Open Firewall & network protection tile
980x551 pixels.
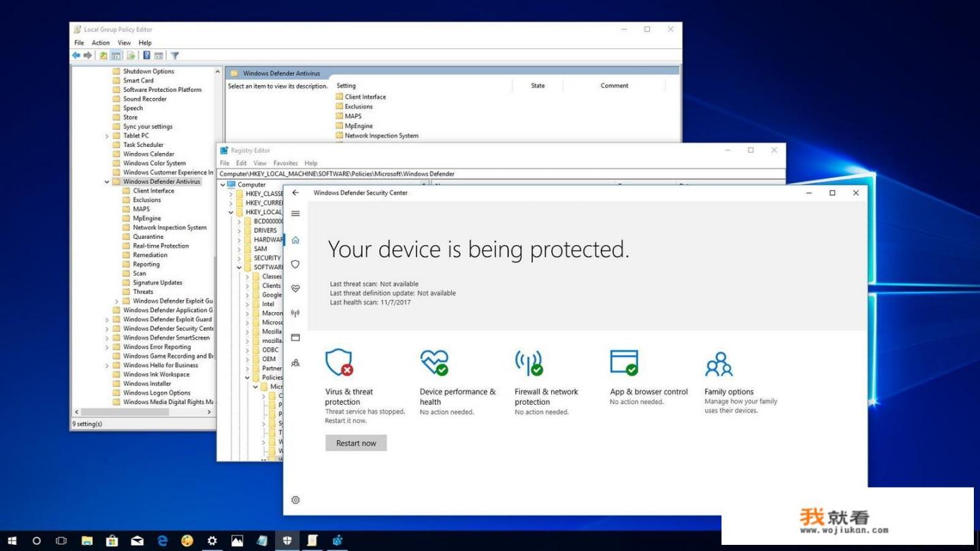click(546, 382)
